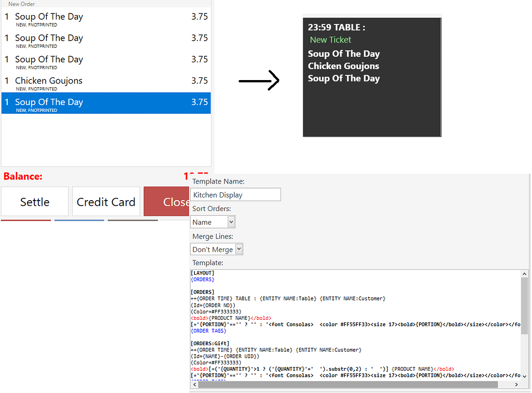The height and width of the screenshot is (393, 532).
Task: Edit the Kitchen Display template name field
Action: pyautogui.click(x=235, y=194)
